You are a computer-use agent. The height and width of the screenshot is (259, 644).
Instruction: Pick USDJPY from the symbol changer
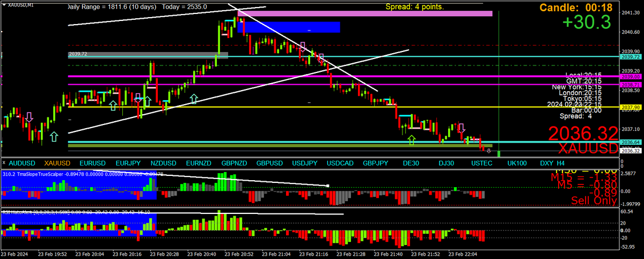click(x=305, y=162)
